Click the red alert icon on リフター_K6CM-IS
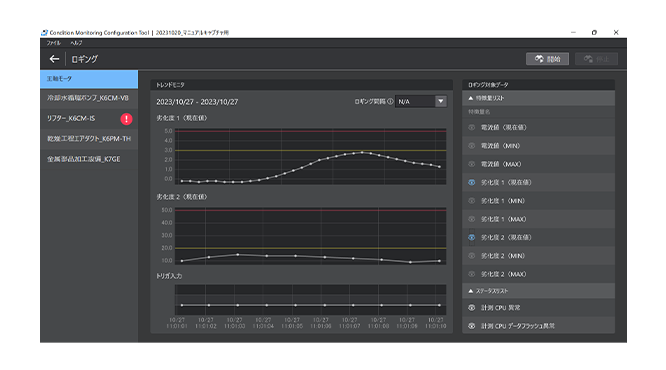 126,119
